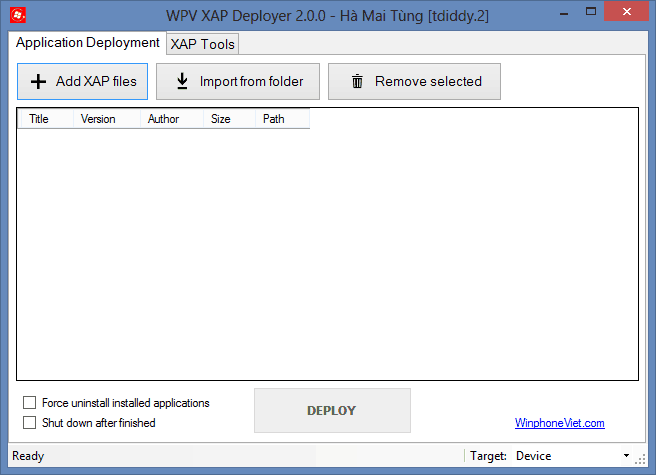The height and width of the screenshot is (475, 656).
Task: Click the window resize grip in status bar
Action: [640, 459]
